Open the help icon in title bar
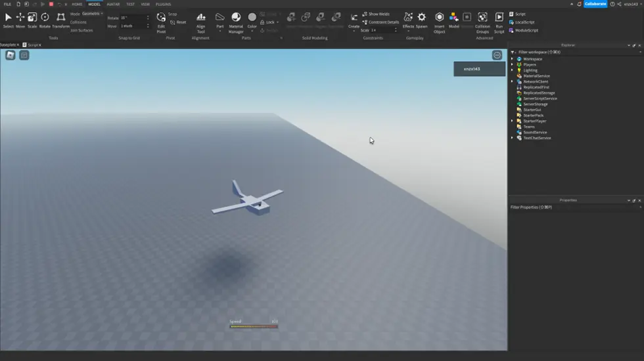The height and width of the screenshot is (361, 644). 612,4
